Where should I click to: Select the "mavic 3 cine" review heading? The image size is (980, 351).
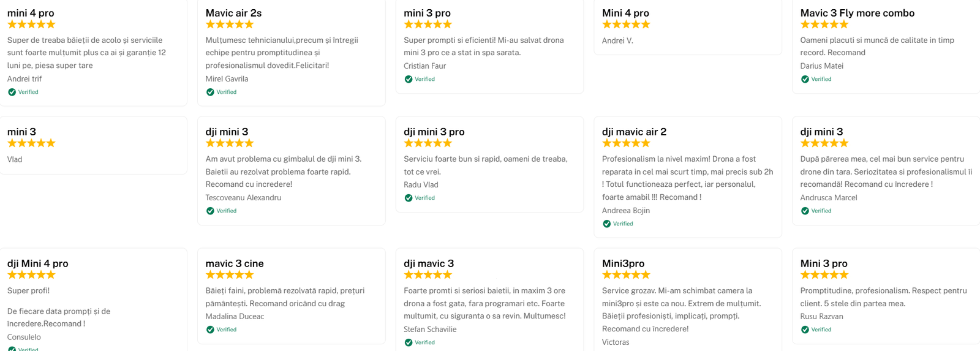(235, 263)
